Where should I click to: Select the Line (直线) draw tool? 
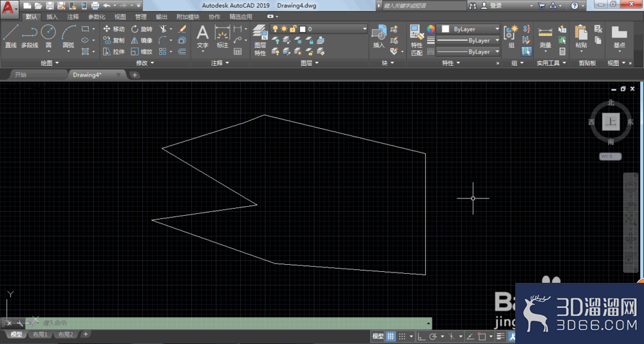11,36
